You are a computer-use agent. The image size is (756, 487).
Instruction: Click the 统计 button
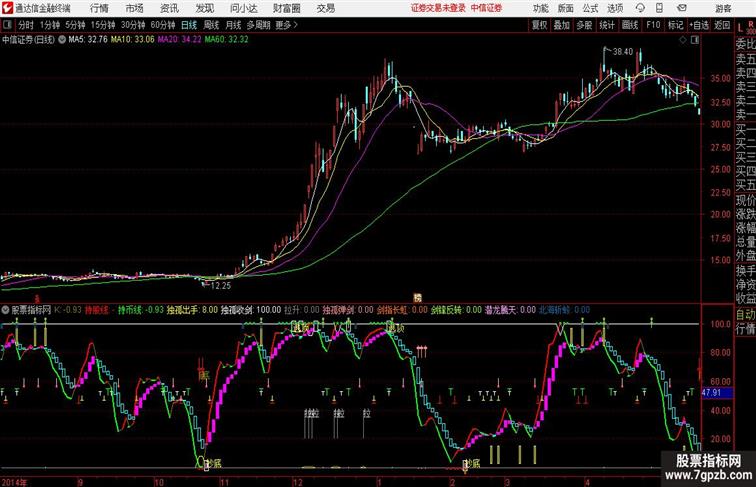(607, 25)
